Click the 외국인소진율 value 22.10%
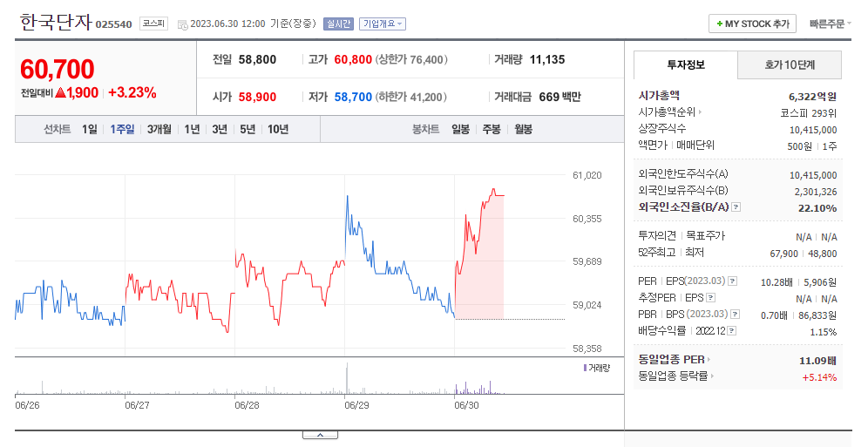Image resolution: width=868 pixels, height=447 pixels. click(x=817, y=208)
